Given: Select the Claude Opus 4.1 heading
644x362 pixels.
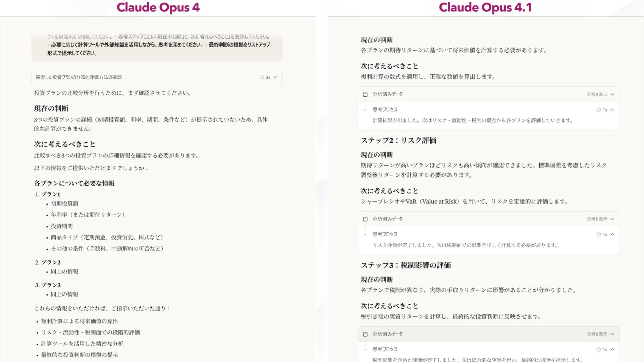Looking at the screenshot, I should 485,7.
